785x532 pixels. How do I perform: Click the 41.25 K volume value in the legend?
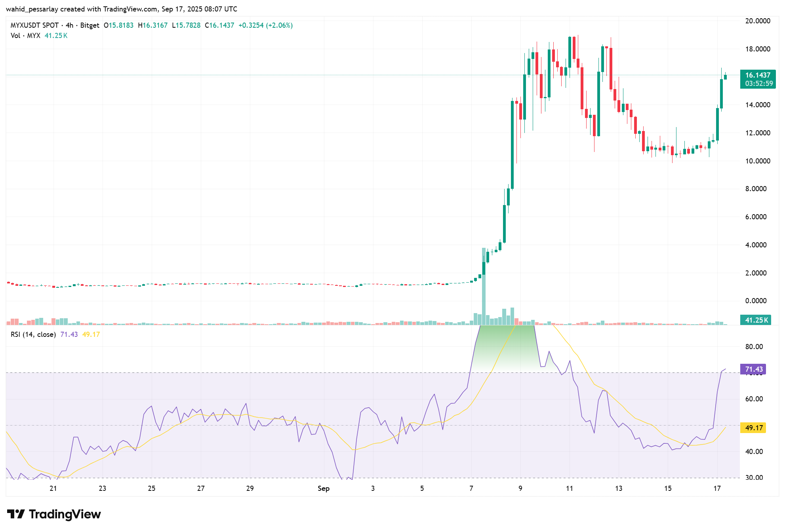pos(56,36)
